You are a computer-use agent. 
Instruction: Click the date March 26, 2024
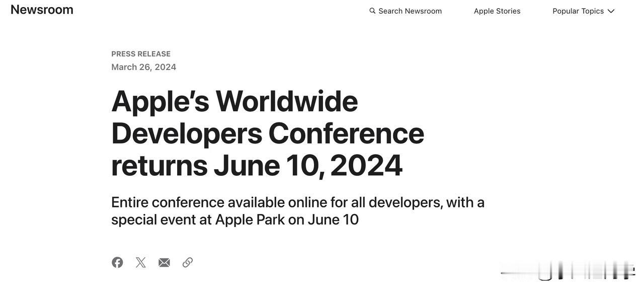click(x=144, y=67)
